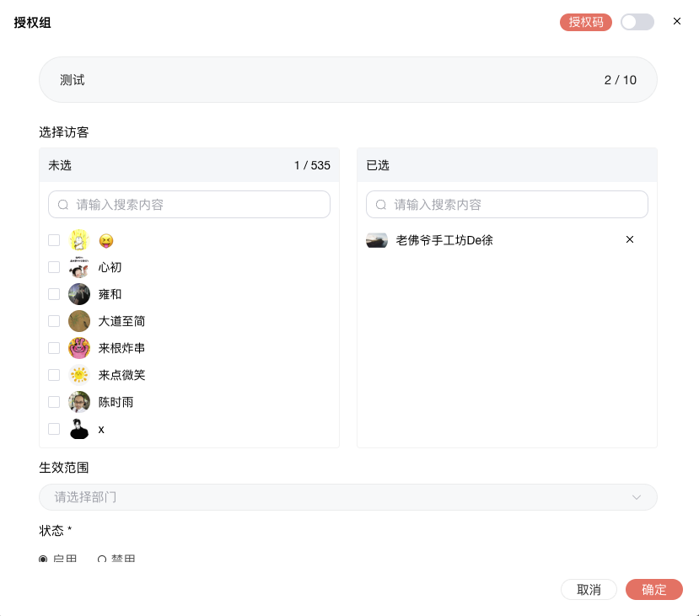Focus the 未选 search input field
The width and height of the screenshot is (699, 616).
[x=198, y=205]
